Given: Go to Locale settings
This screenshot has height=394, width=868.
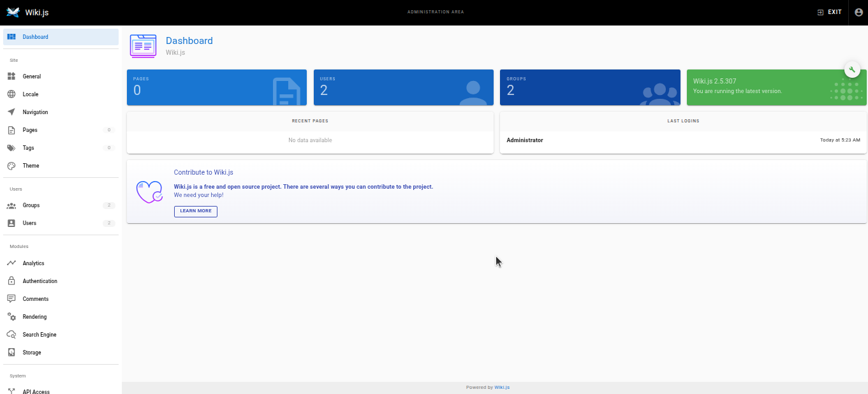Looking at the screenshot, I should click(61, 94).
